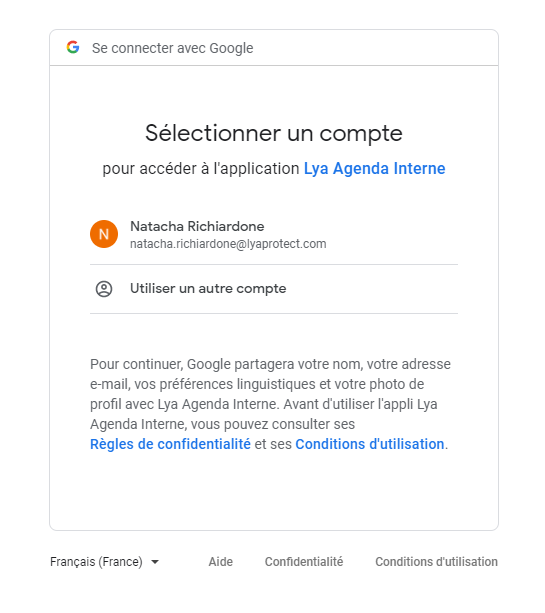
Task: Click the 'Sélectionner un compte' heading
Action: pos(274,133)
